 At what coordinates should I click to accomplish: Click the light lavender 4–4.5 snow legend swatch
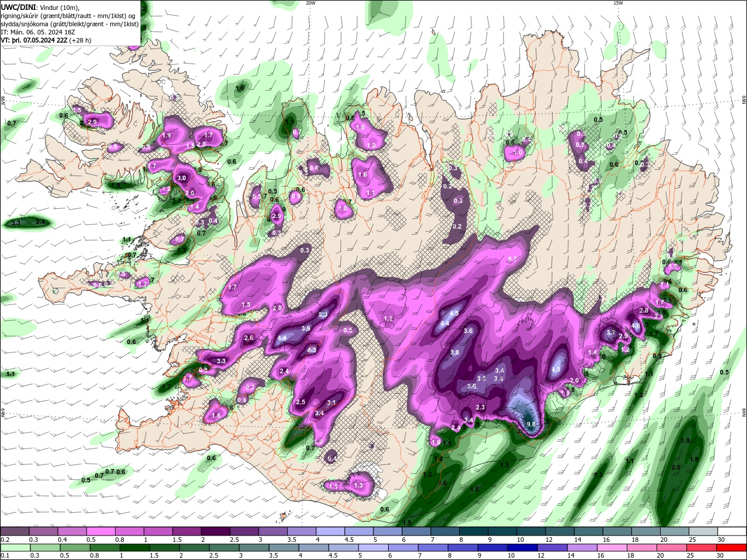(x=330, y=531)
